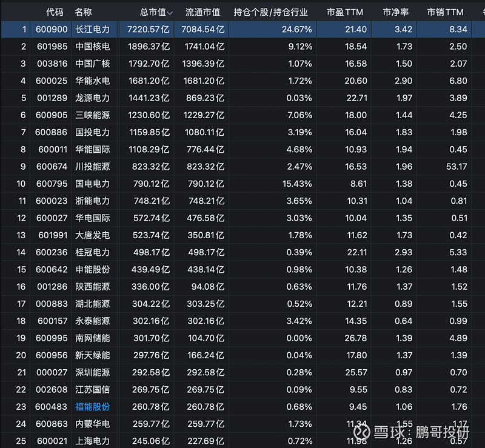This screenshot has width=485, height=448.
Task: Select stock name 陕西能源
Action: (93, 287)
